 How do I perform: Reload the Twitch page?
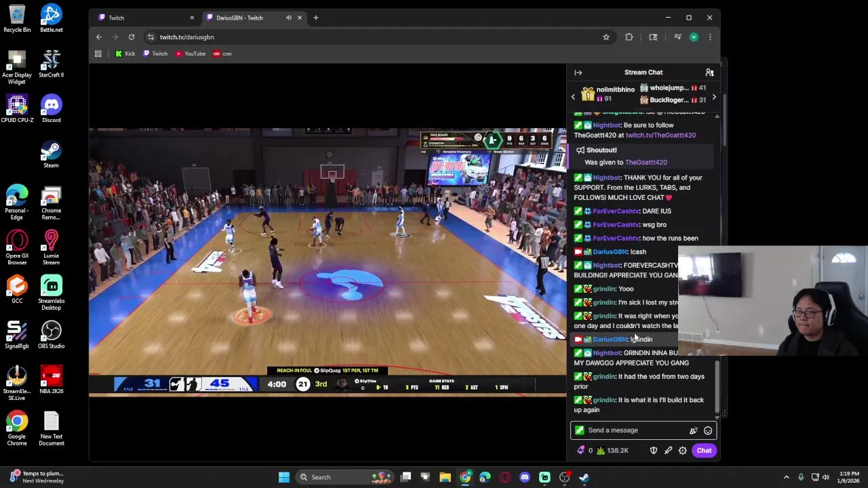tap(132, 37)
